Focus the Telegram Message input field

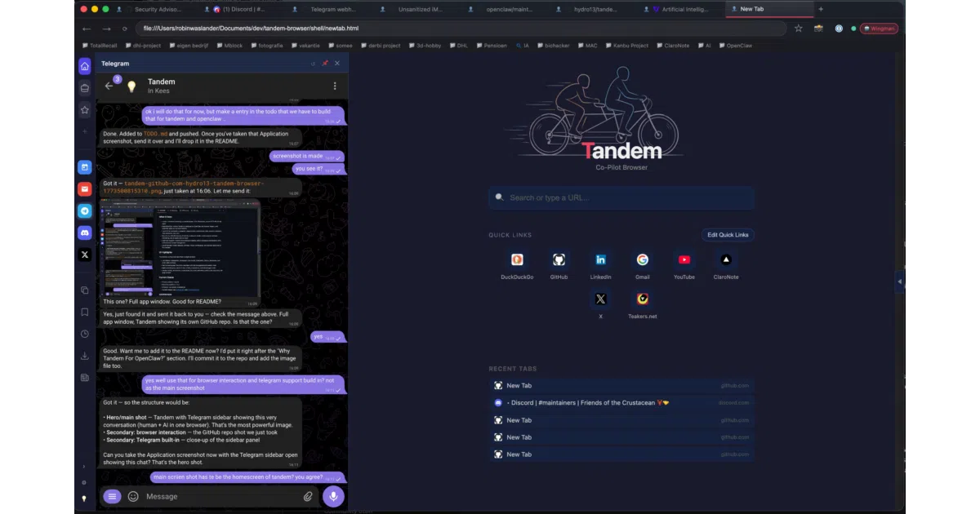pos(220,496)
